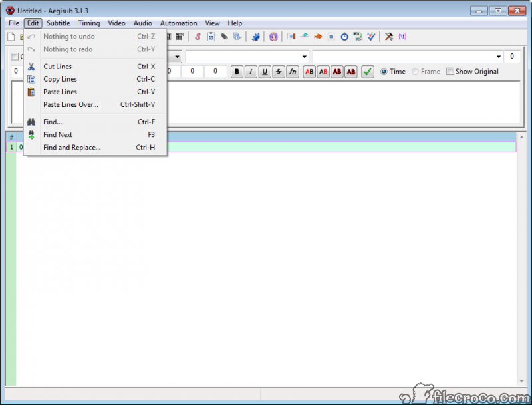The image size is (532, 405).
Task: Select subtitle row 1 in the grid
Action: (x=261, y=147)
